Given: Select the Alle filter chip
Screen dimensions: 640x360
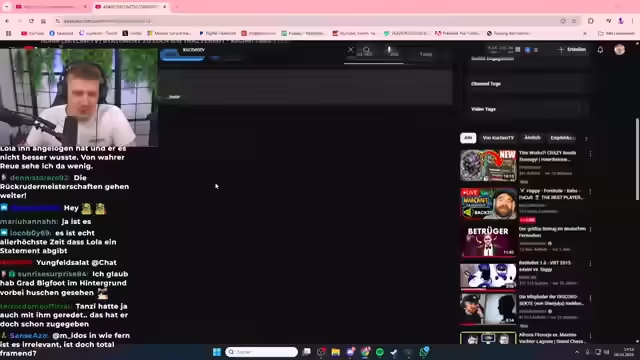Looking at the screenshot, I should pos(468,138).
